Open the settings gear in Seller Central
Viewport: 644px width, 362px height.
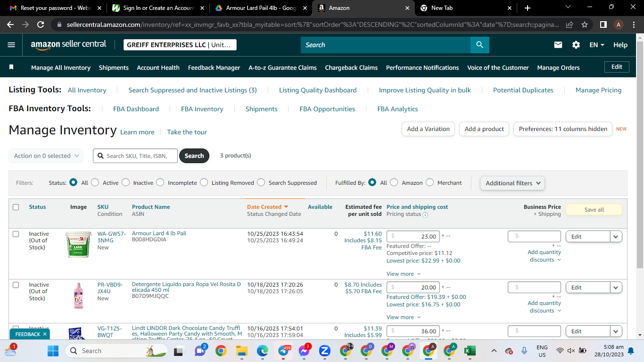576,45
